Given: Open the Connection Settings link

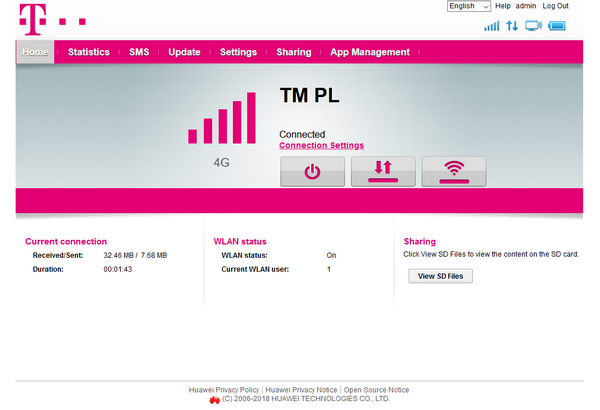Looking at the screenshot, I should click(321, 146).
